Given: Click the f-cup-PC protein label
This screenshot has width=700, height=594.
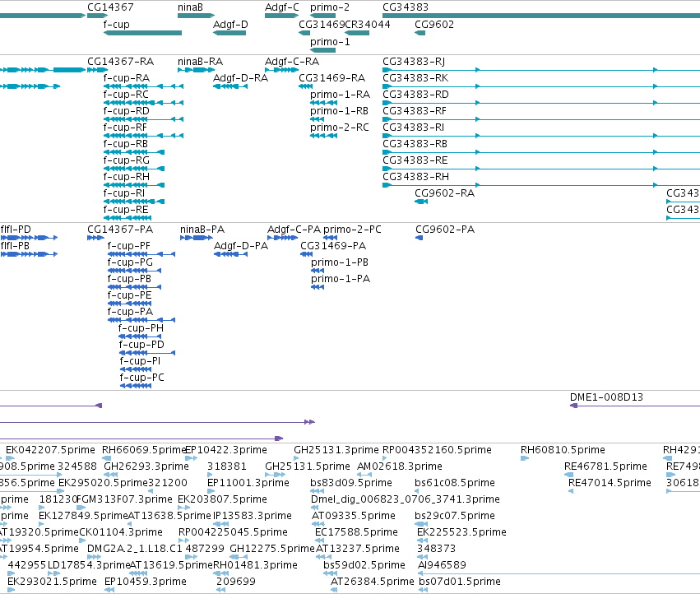Looking at the screenshot, I should tap(142, 378).
